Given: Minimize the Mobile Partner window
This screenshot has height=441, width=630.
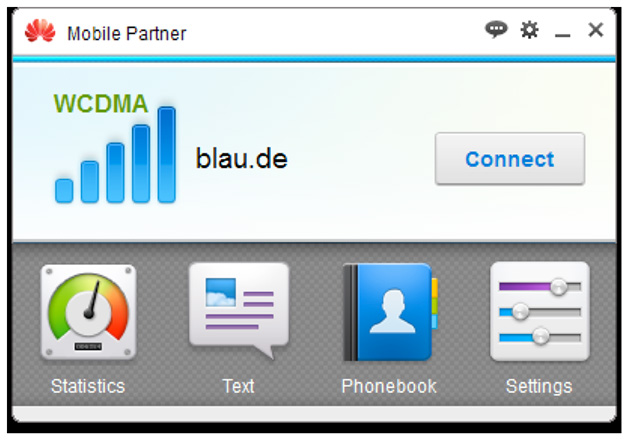Looking at the screenshot, I should click(x=562, y=32).
